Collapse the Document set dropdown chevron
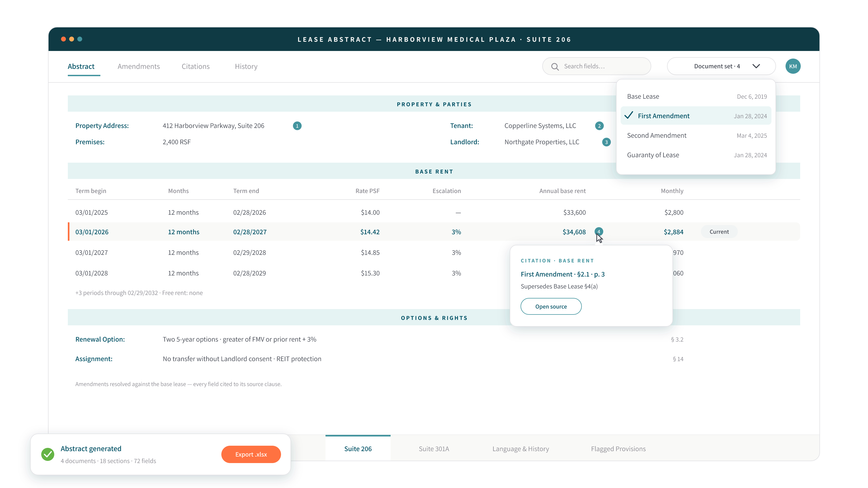Image resolution: width=868 pixels, height=488 pixels. tap(756, 66)
